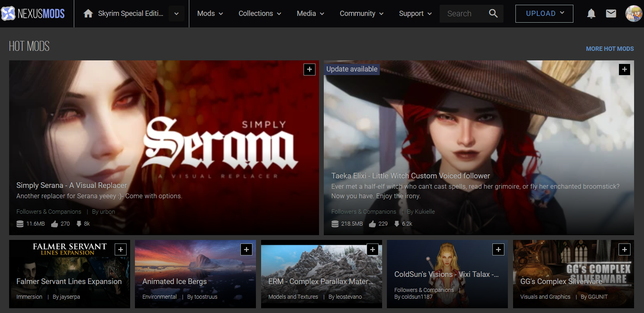Click the 11.6MB file size value
The height and width of the screenshot is (313, 644).
(36, 224)
